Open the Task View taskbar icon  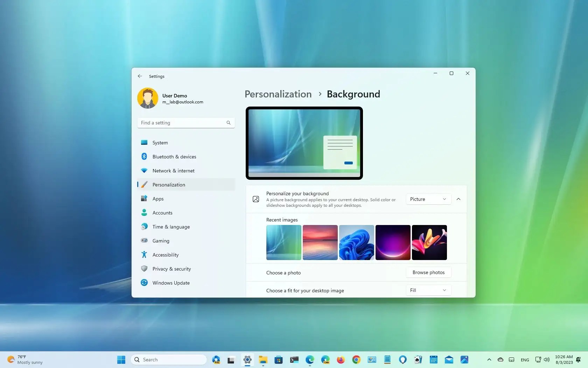[231, 360]
